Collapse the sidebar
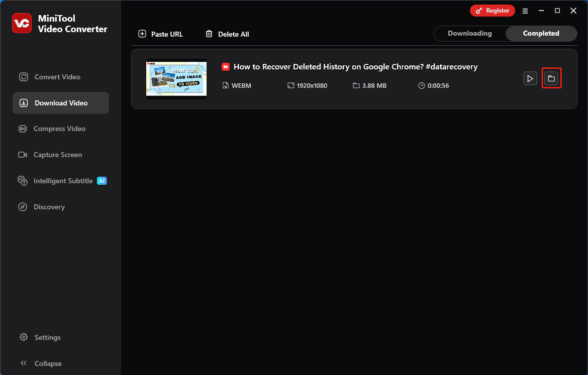Screen dimensions: 588x375 tap(41, 363)
